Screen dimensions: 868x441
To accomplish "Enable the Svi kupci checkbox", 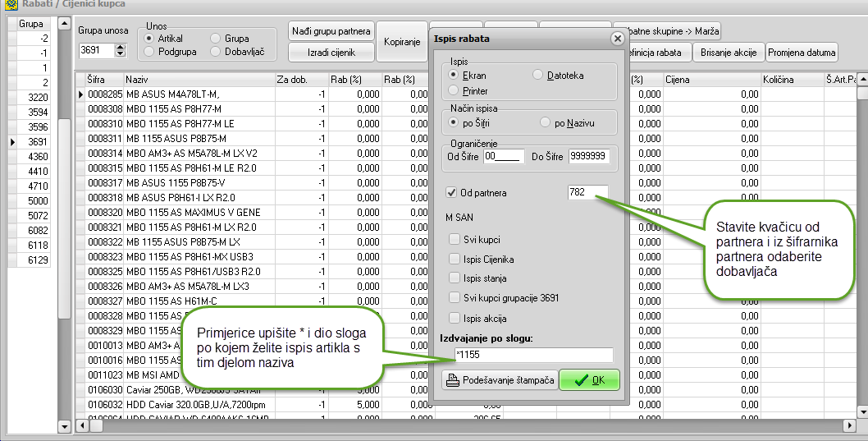I will (x=455, y=239).
